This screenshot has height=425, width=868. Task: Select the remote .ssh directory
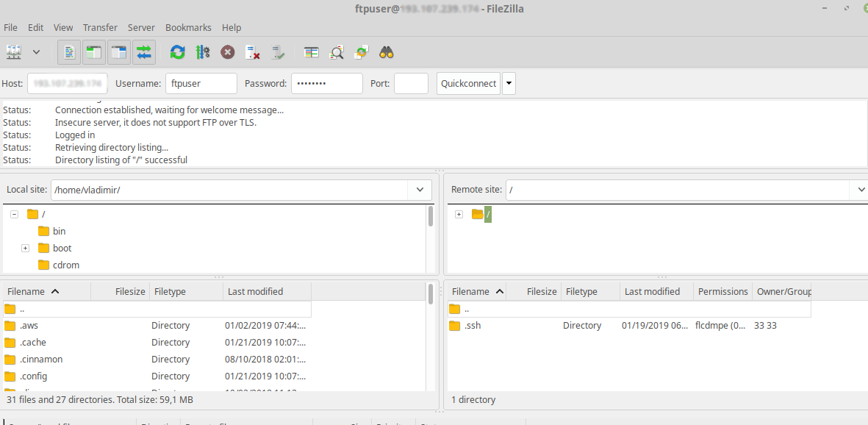coord(629,326)
